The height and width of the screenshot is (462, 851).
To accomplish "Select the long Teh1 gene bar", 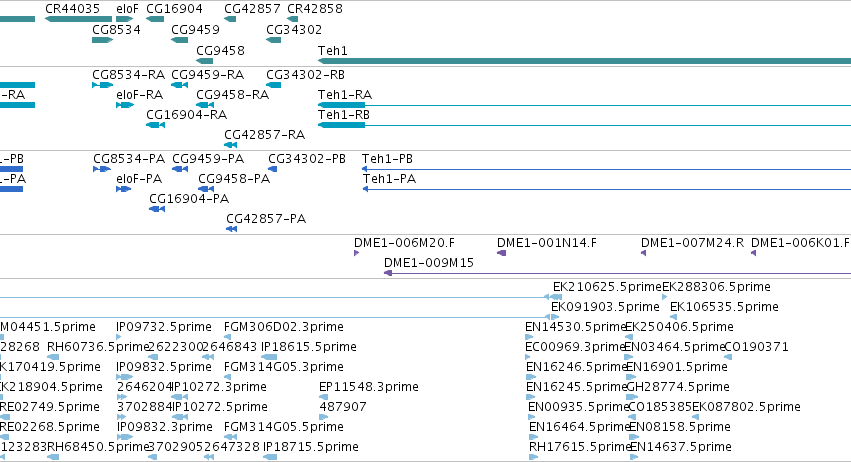I will click(x=585, y=61).
